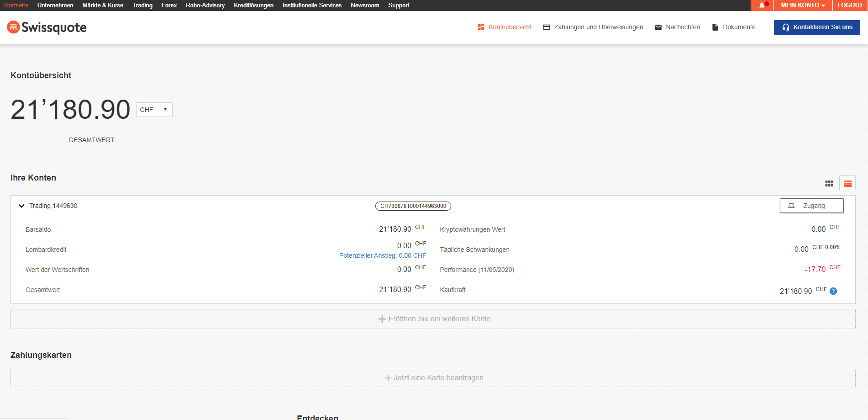Click Eröffnen Sie ein weiteres Konto
The width and height of the screenshot is (868, 420).
coord(433,319)
